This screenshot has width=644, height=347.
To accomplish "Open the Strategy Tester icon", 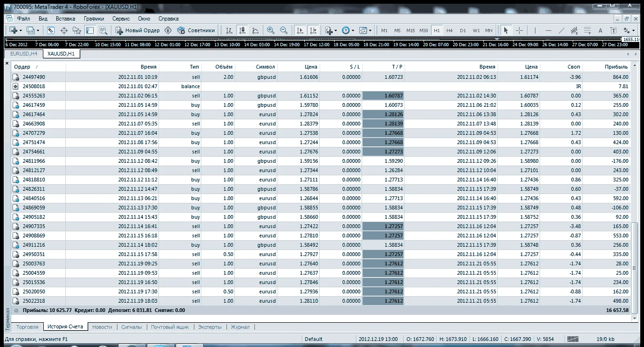I will point(103,30).
